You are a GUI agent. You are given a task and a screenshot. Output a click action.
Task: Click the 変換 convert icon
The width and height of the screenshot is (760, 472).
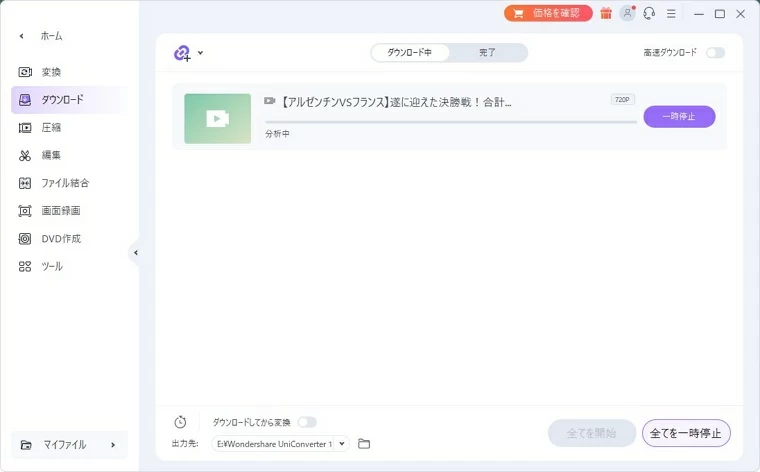(25, 72)
